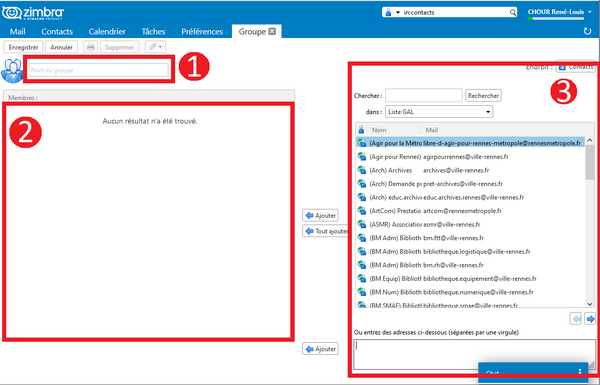Click the lower Ajouter button
This screenshot has width=600, height=385.
pyautogui.click(x=321, y=349)
